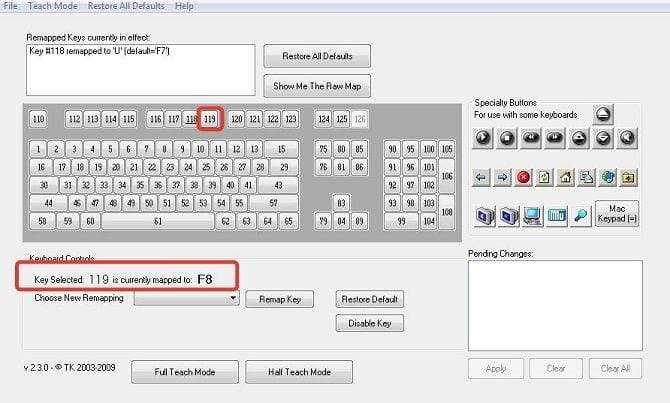Select the browser Back arrow specialty button

tap(481, 178)
